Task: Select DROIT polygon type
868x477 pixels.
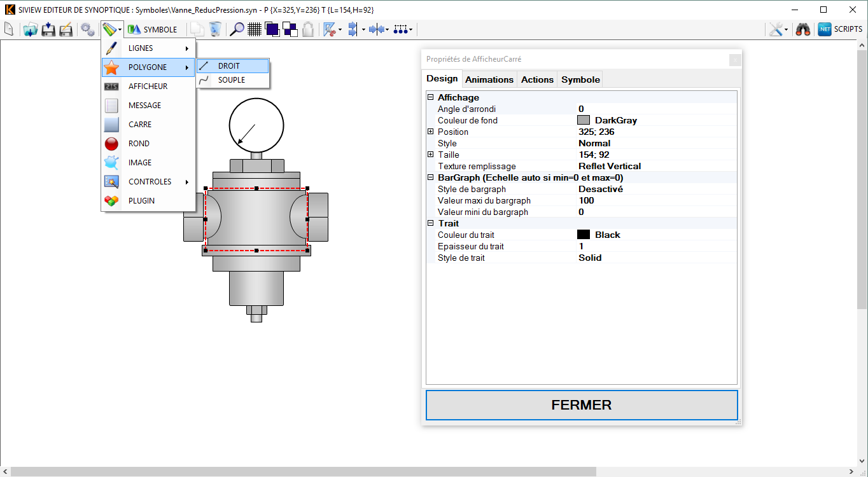Action: pos(232,66)
